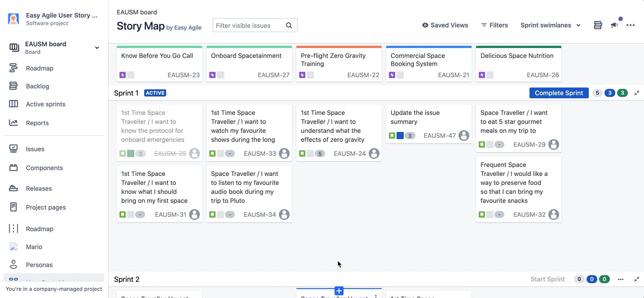Open Active sprints in the sidebar

(45, 104)
